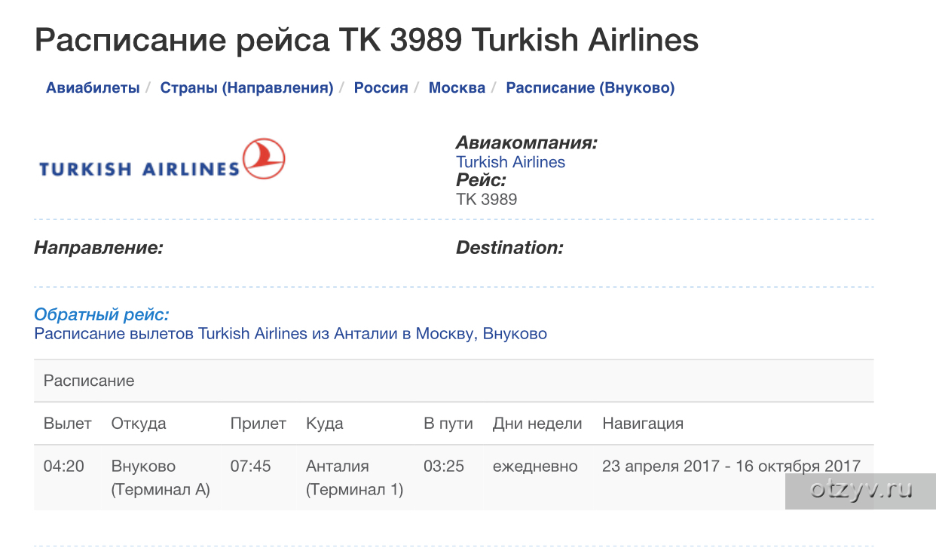Open the Россия breadcrumb link

[x=381, y=88]
